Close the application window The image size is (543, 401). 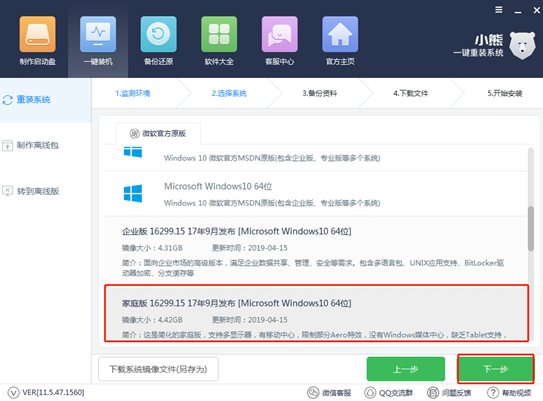coord(536,10)
